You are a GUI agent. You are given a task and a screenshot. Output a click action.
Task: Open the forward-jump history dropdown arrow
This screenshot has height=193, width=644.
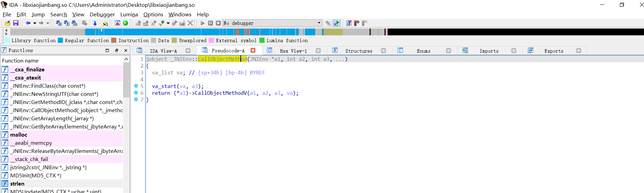48,23
